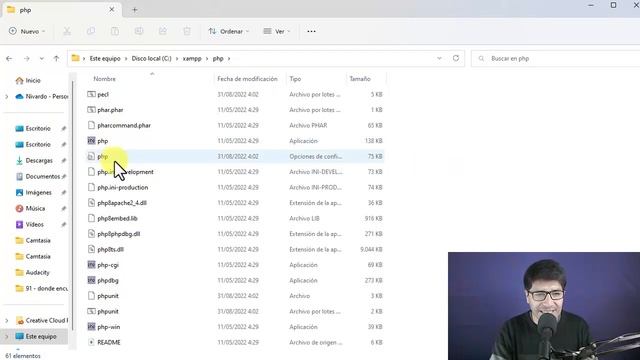Click the Cut scissors icon
The height and width of the screenshot is (360, 640).
coord(67,31)
